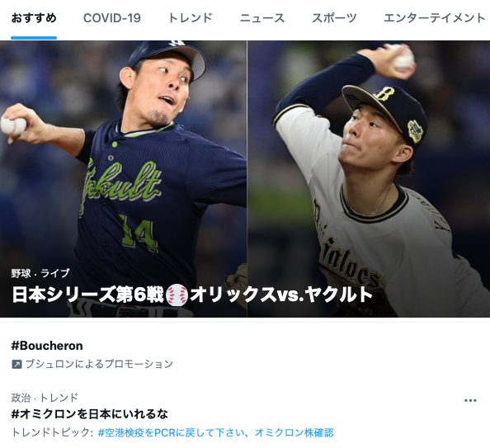Click the Orix Buffaloes pitcher photo
Screen dimensions: 490x448
pos(369,178)
